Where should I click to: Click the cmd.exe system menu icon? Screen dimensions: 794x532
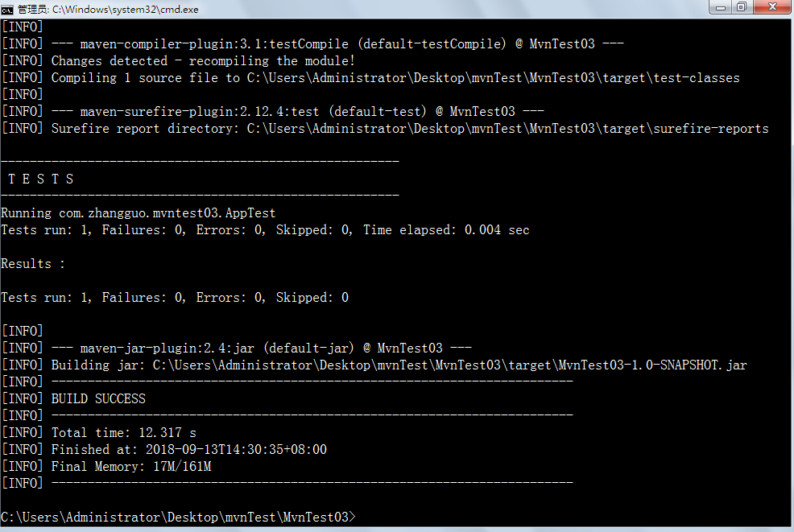pos(7,9)
